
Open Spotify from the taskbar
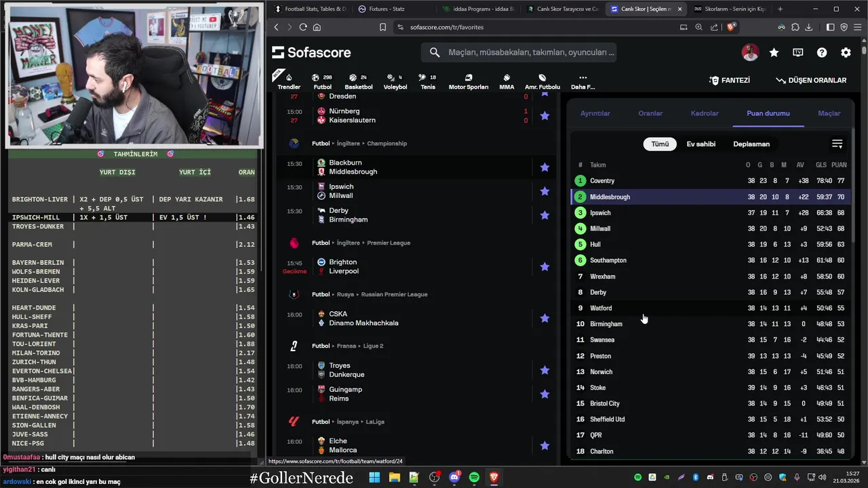[474, 477]
